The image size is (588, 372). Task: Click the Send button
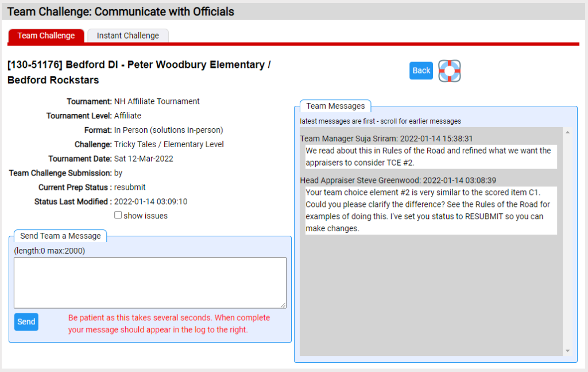[26, 322]
